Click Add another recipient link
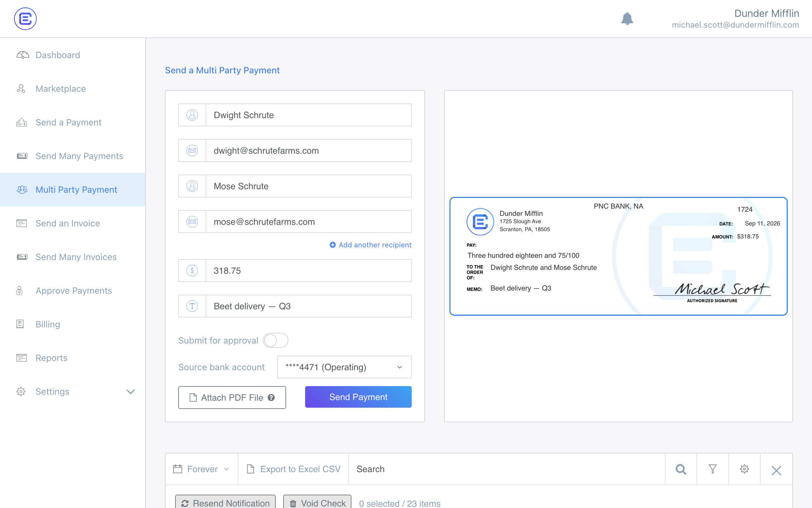812x508 pixels. point(370,245)
